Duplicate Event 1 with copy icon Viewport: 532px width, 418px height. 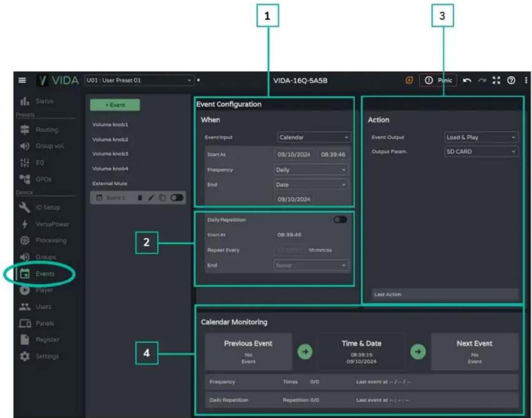coord(162,198)
